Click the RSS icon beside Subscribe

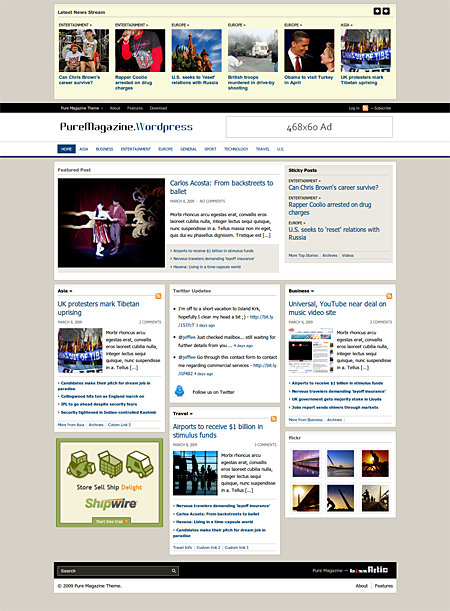point(365,108)
